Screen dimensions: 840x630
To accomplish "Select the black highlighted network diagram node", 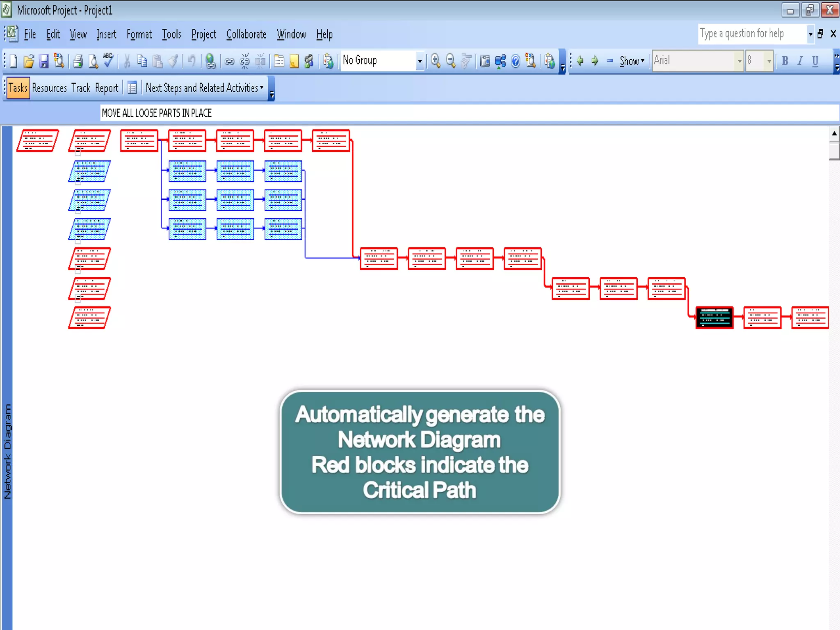I will pyautogui.click(x=714, y=317).
